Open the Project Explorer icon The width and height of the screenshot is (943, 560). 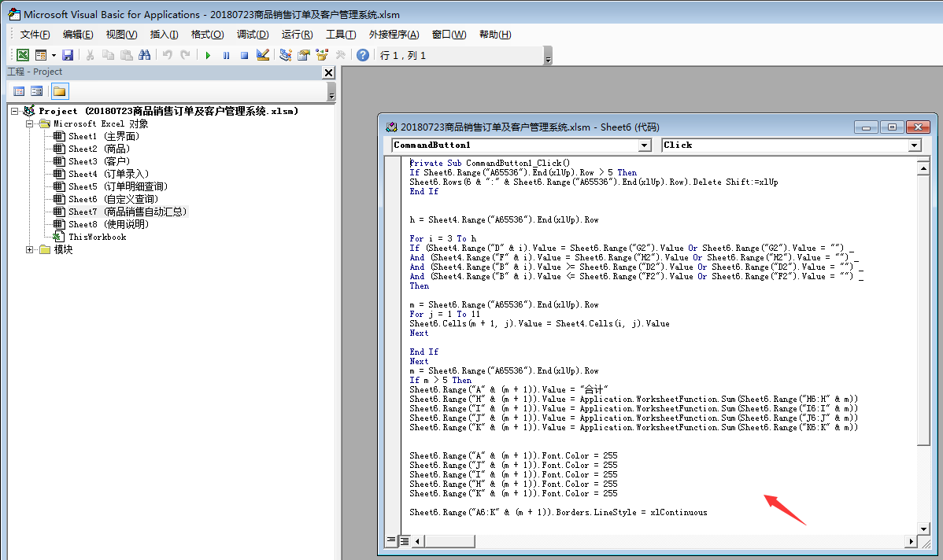(x=286, y=55)
